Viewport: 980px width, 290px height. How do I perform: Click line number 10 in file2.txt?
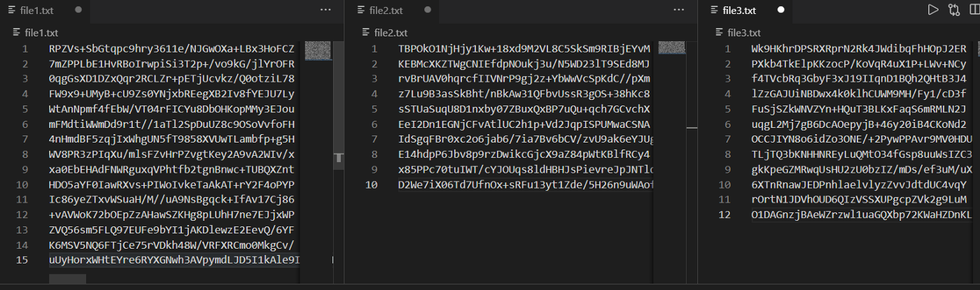point(370,184)
